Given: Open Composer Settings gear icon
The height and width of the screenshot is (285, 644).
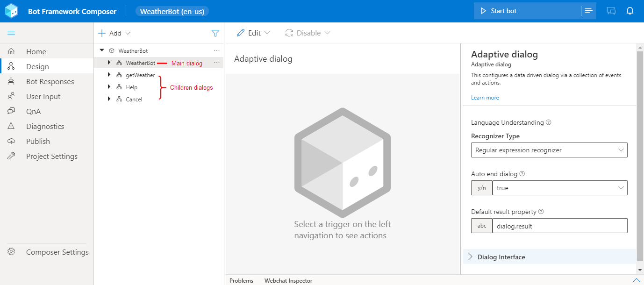Looking at the screenshot, I should (11, 252).
